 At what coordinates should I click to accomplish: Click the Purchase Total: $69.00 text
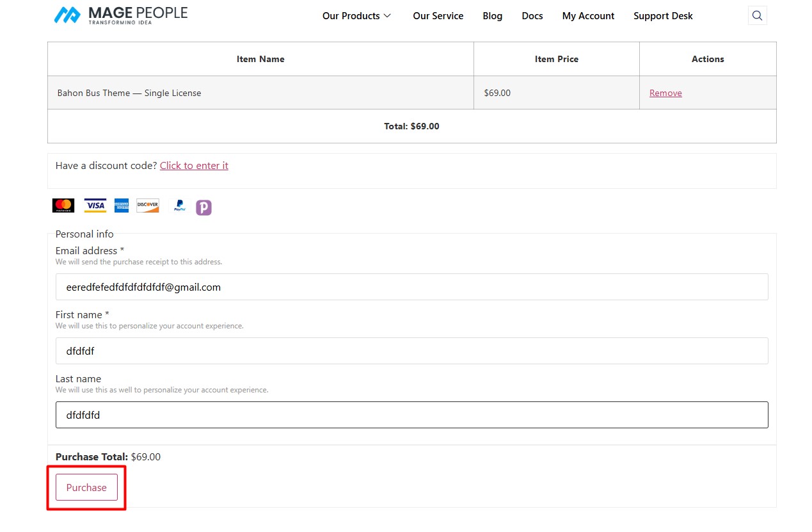point(108,456)
